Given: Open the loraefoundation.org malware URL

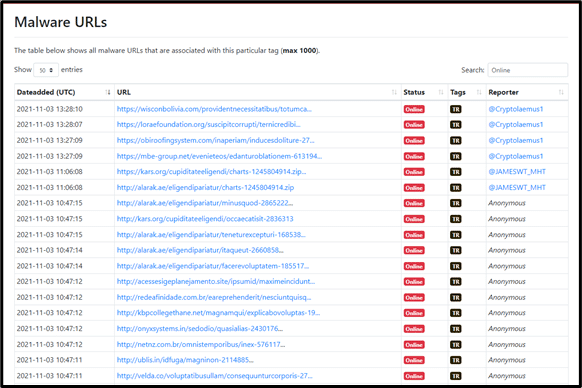Looking at the screenshot, I should point(209,125).
